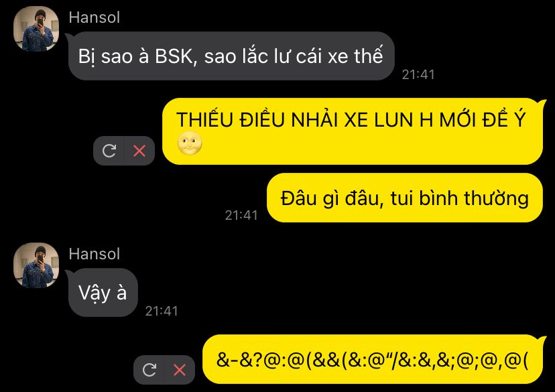
Task: Tap 21:41 timestamp beside Đâu gì đâu
Action: click(x=241, y=215)
